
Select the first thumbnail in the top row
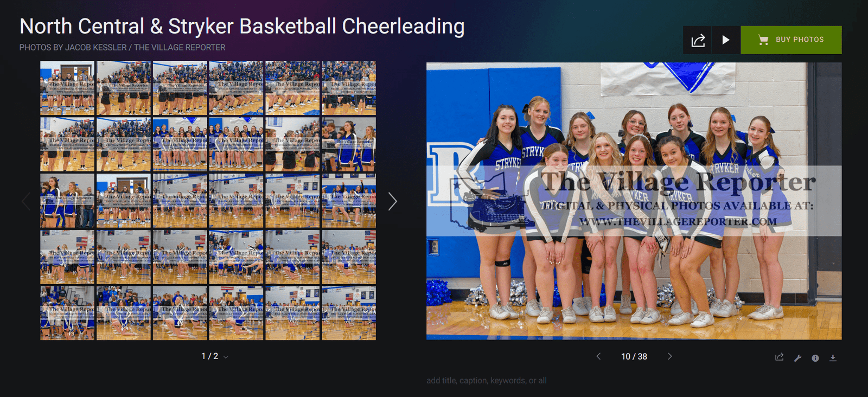(x=67, y=88)
